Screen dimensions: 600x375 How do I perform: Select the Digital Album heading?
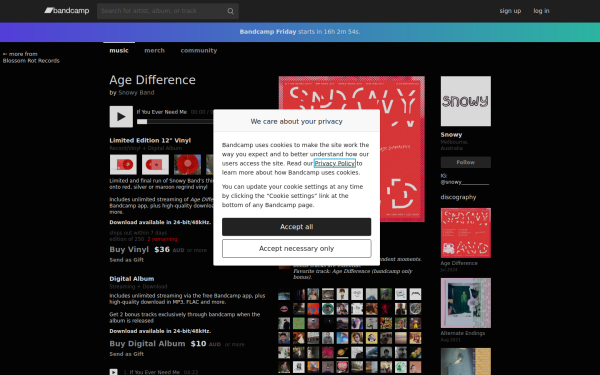[x=132, y=279]
